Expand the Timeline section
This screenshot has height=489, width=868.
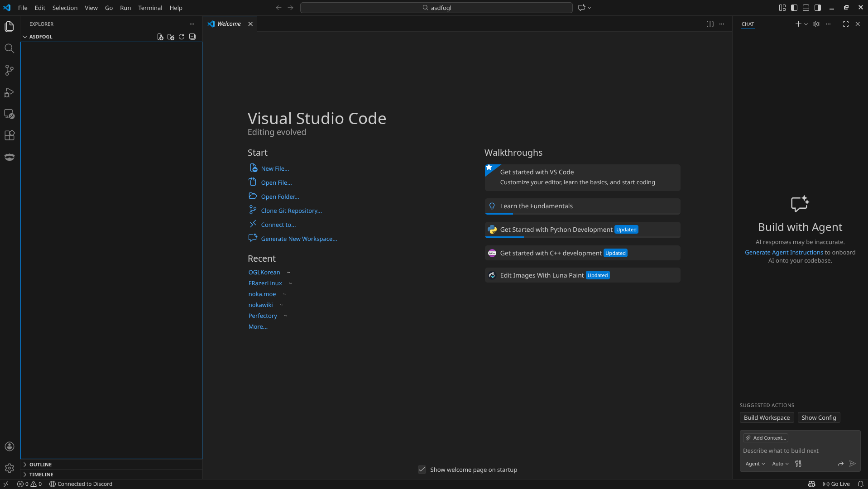41,475
